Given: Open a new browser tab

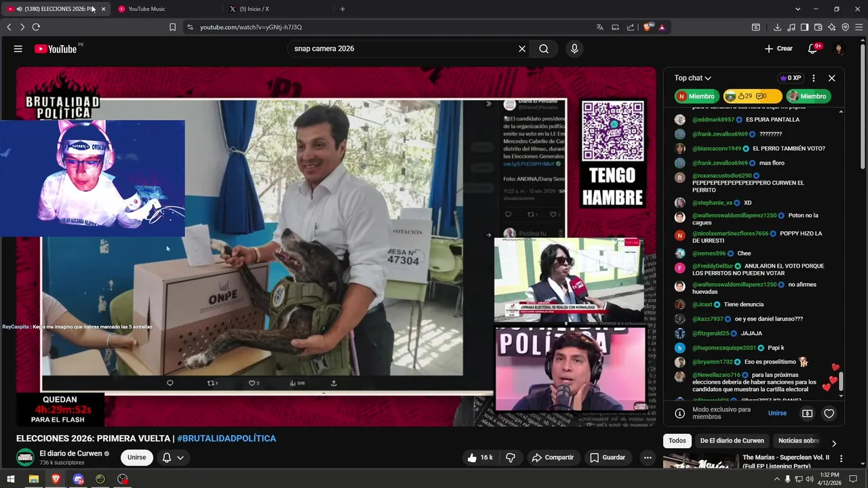Looking at the screenshot, I should pos(342,9).
